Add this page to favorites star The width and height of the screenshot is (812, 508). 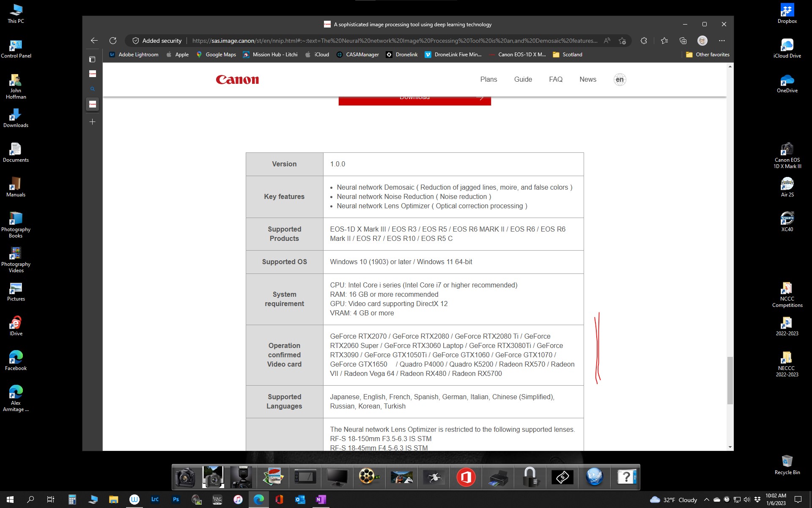622,41
